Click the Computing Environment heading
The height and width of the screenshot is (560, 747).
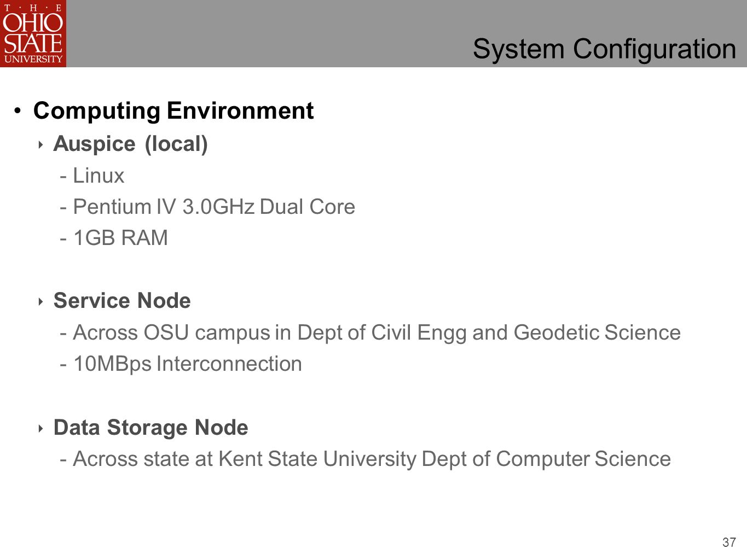coord(173,110)
